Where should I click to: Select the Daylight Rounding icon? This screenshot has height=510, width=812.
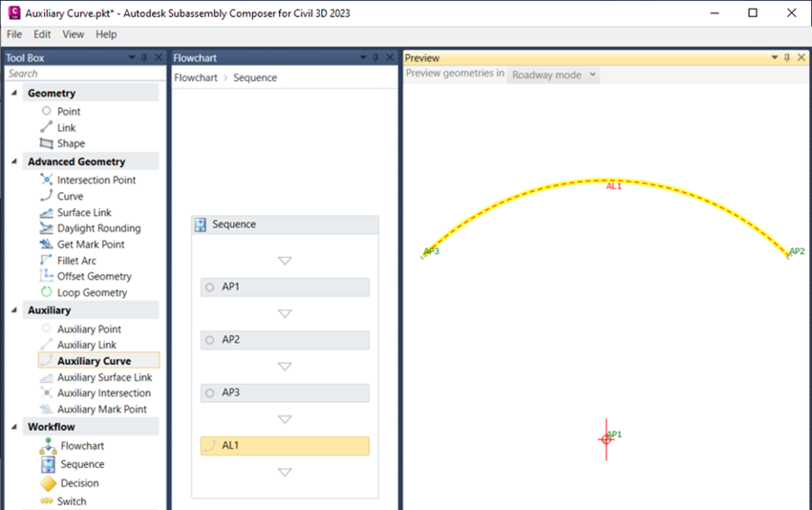[x=47, y=228]
